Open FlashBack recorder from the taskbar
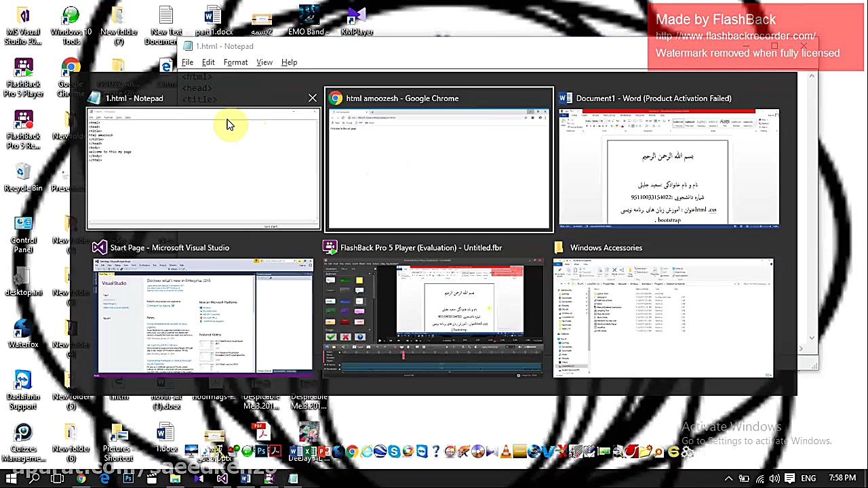The width and height of the screenshot is (868, 488). click(269, 479)
